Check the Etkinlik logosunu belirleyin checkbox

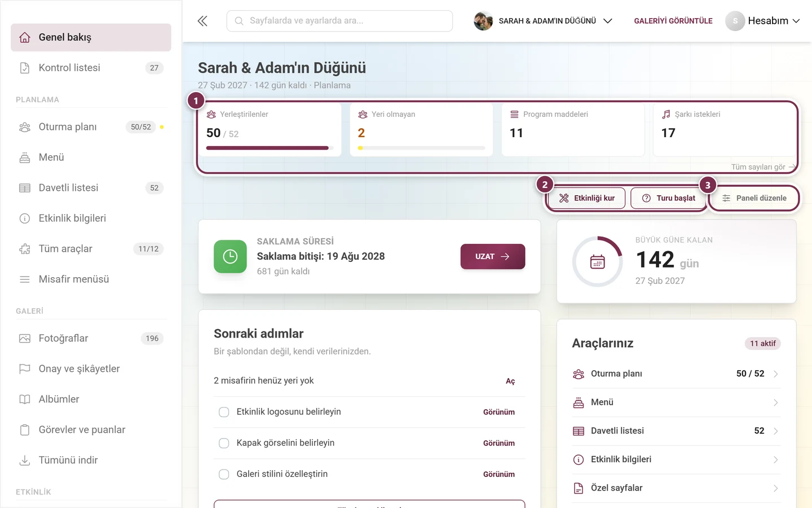(224, 412)
